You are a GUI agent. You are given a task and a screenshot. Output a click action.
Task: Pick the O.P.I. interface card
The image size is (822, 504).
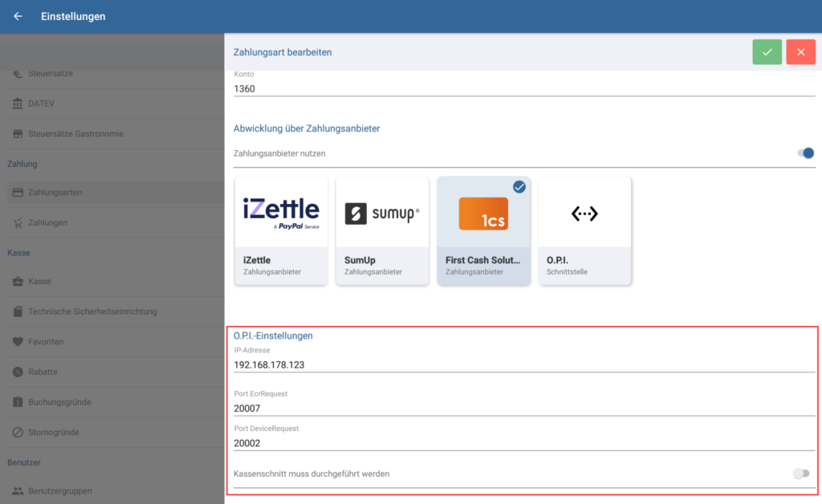pyautogui.click(x=584, y=230)
